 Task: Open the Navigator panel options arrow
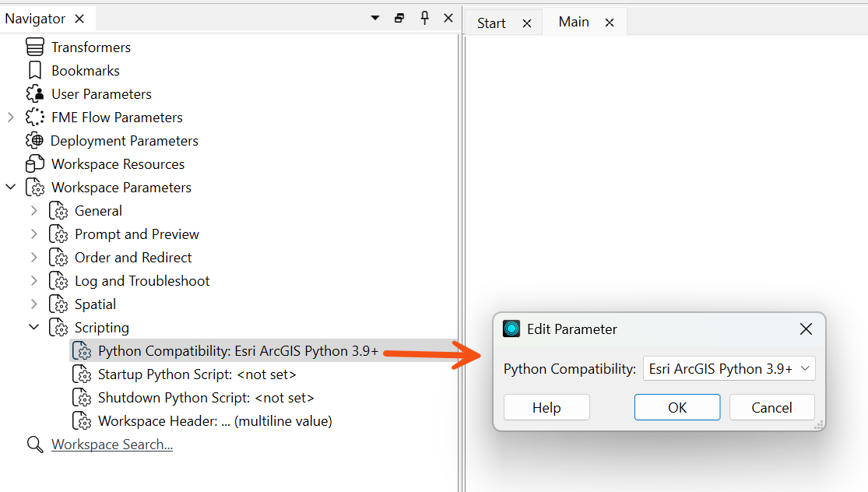(x=375, y=19)
